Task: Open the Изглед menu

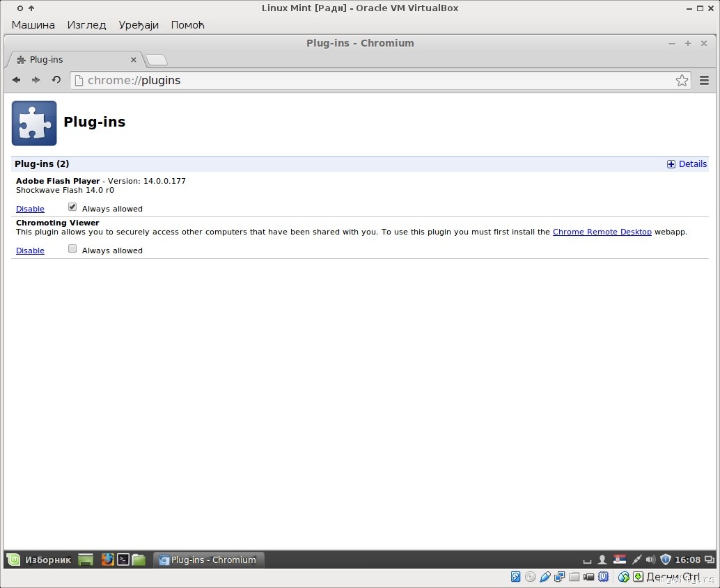Action: click(86, 25)
